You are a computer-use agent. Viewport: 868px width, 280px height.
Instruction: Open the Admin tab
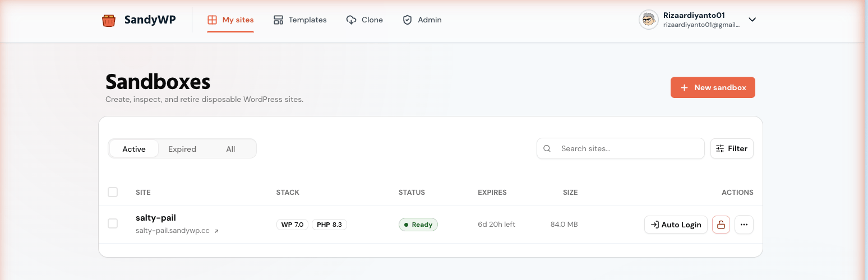[x=422, y=20]
